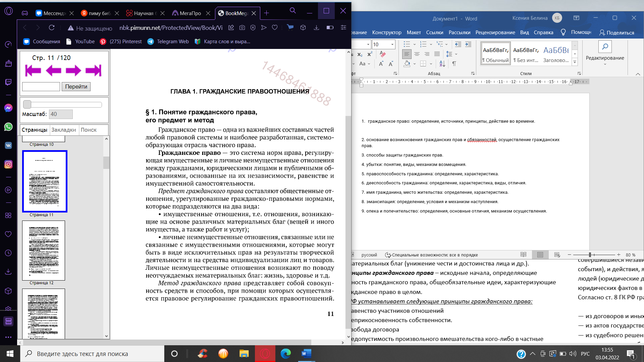Image resolution: width=644 pixels, height=362 pixels.
Task: Open tab search magnifier in Opera
Action: click(x=292, y=11)
